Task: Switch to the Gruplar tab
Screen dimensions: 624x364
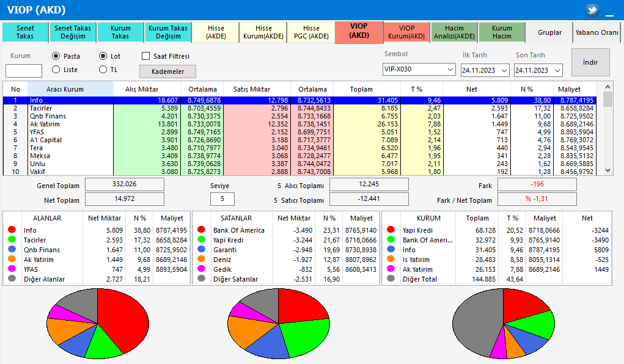Action: coord(549,32)
